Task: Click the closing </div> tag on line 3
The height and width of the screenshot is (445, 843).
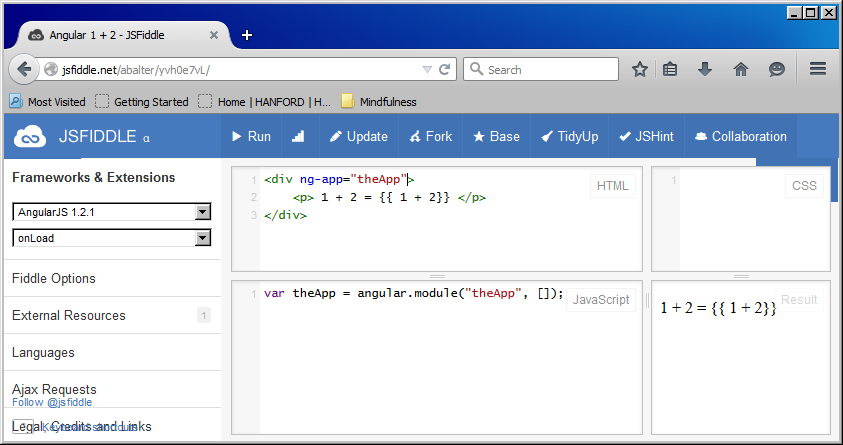Action: pyautogui.click(x=285, y=216)
